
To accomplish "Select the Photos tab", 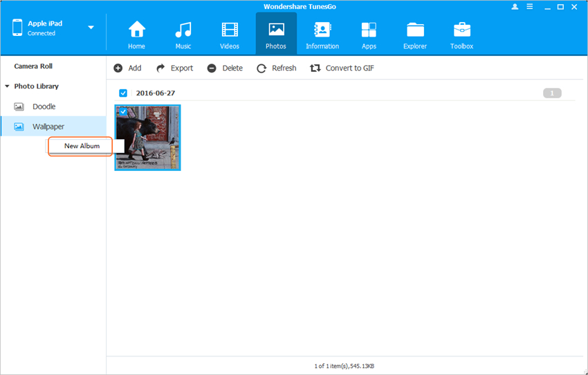I will (276, 35).
